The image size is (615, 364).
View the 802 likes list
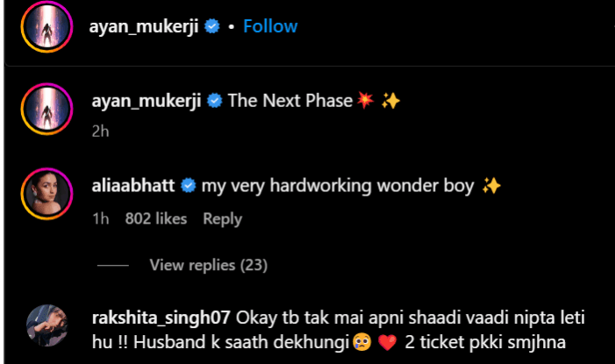click(156, 218)
